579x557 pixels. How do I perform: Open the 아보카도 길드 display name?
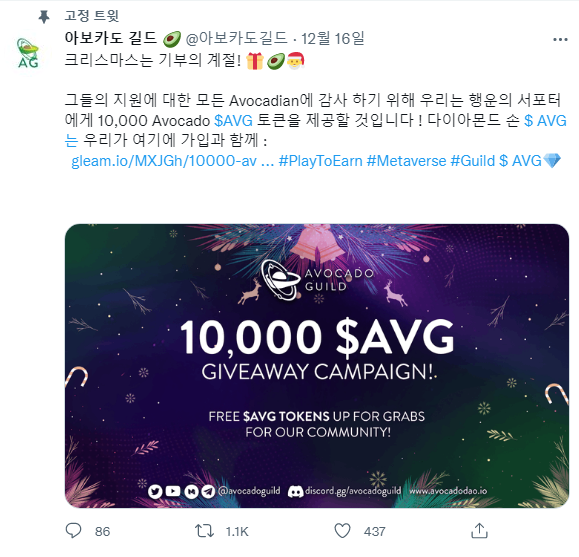click(110, 38)
